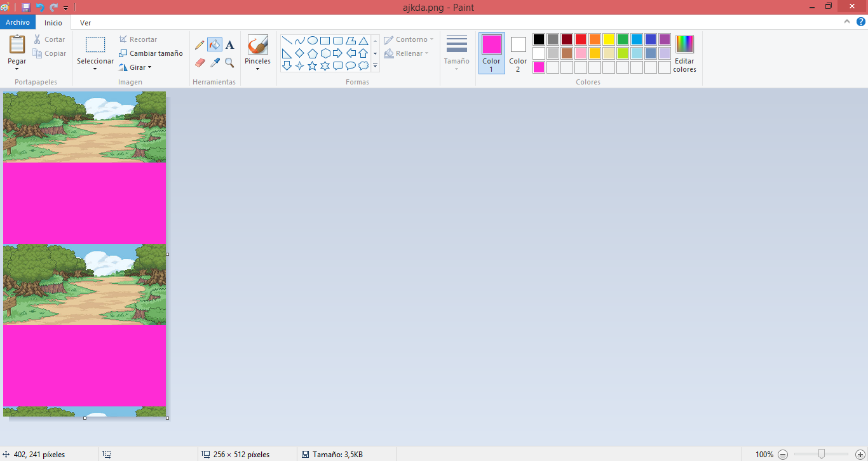Image resolution: width=868 pixels, height=461 pixels.
Task: Activate the Color 1 selector
Action: click(491, 53)
